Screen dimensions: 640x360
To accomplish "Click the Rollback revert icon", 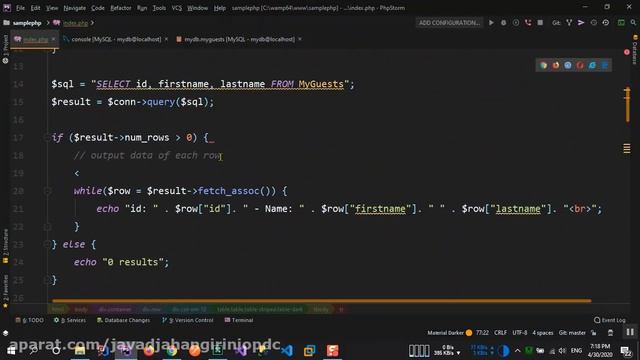I will [606, 23].
